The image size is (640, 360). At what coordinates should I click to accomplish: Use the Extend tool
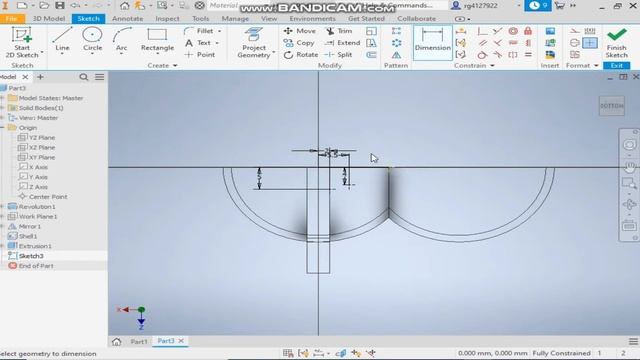pos(342,43)
